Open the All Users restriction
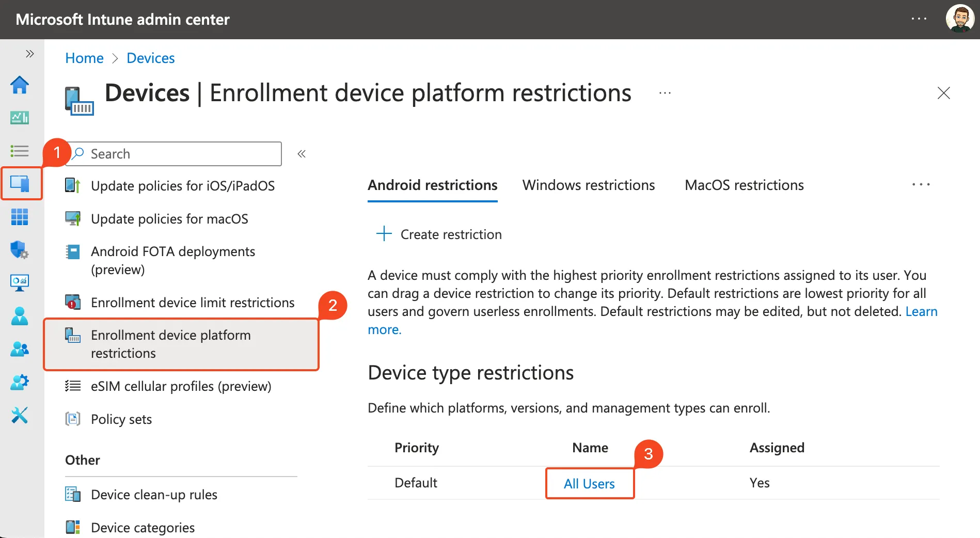 (589, 484)
